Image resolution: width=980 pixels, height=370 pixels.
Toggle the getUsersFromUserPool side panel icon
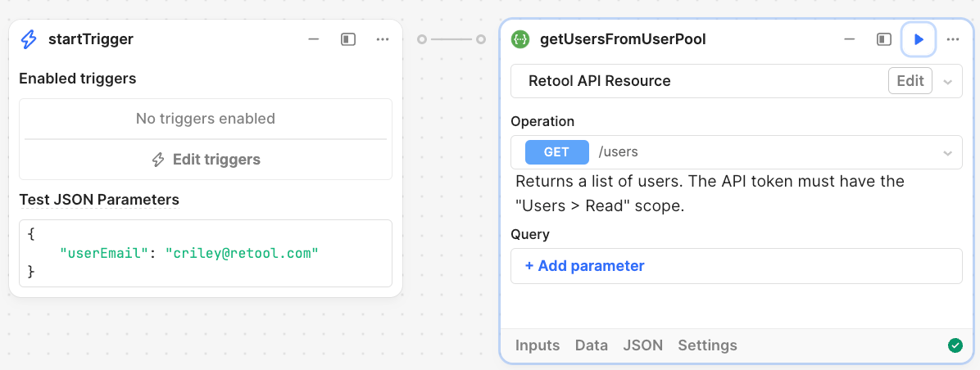point(884,39)
